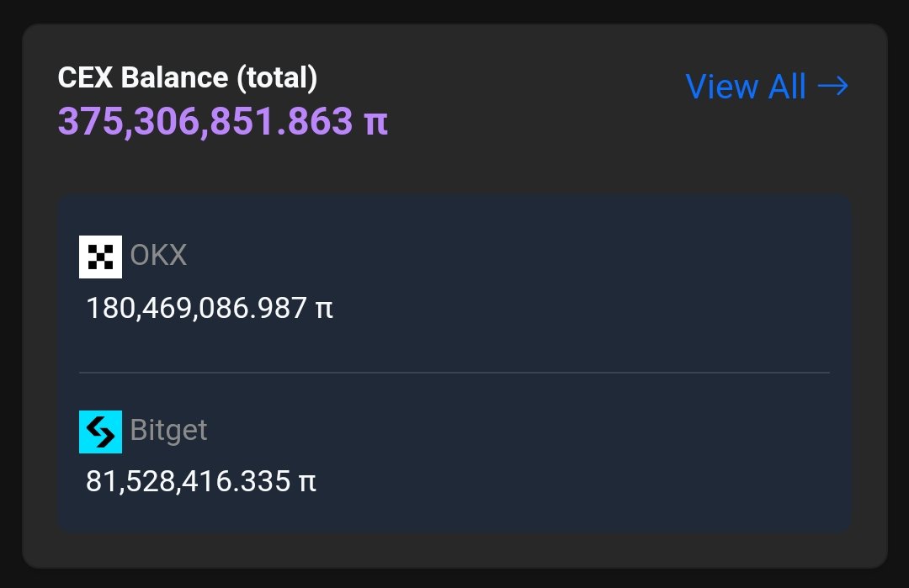Click the OKX balance 180,469,086.987
Viewport: 909px width, 588px height.
(x=197, y=308)
